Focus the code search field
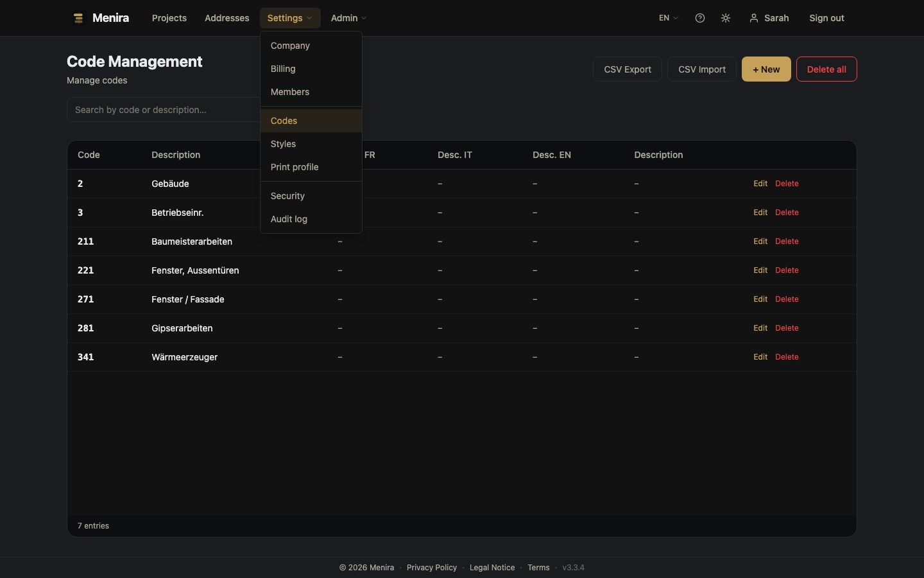The image size is (924, 578). pyautogui.click(x=164, y=110)
